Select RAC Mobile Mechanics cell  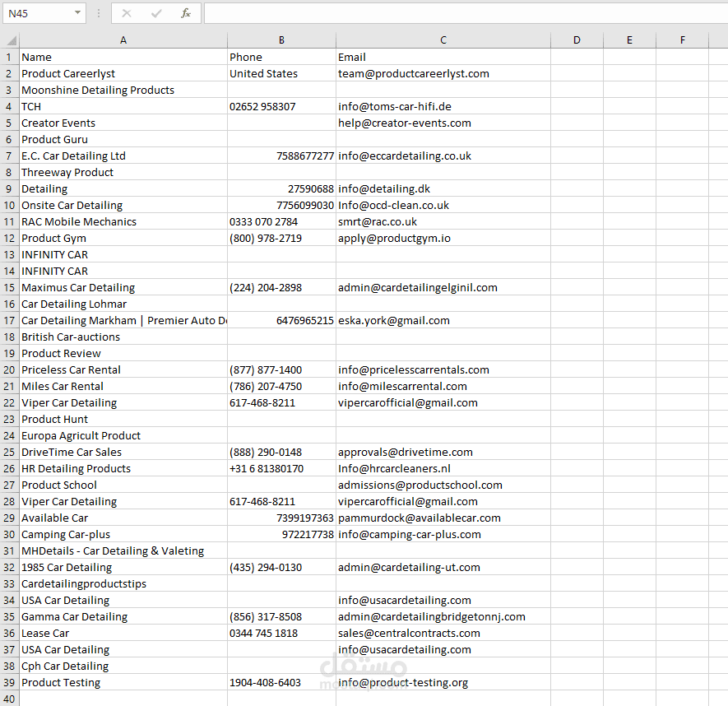[123, 221]
